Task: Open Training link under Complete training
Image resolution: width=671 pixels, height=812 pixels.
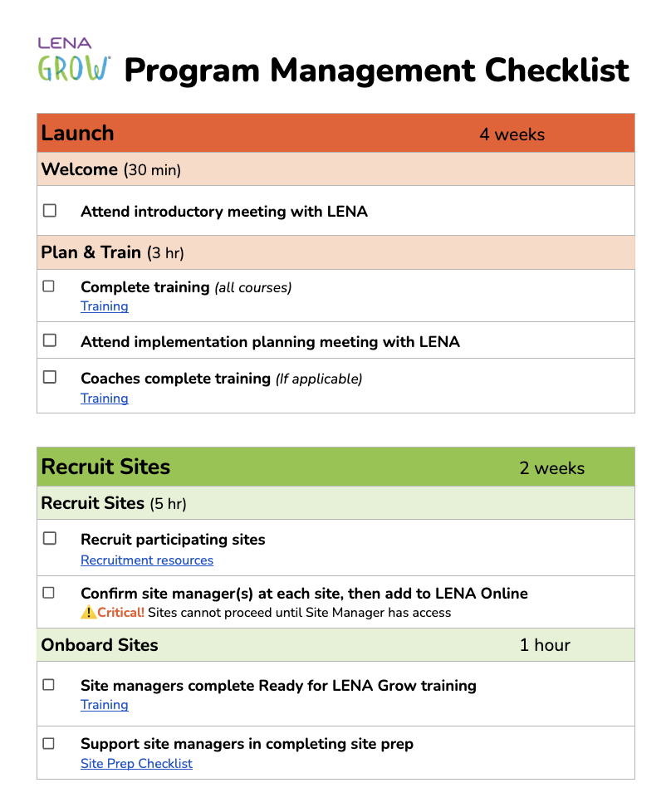Action: click(105, 306)
